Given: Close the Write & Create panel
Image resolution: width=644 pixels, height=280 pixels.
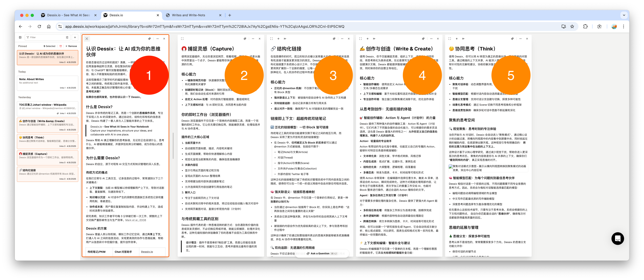Looking at the screenshot, I should pyautogui.click(x=438, y=39).
